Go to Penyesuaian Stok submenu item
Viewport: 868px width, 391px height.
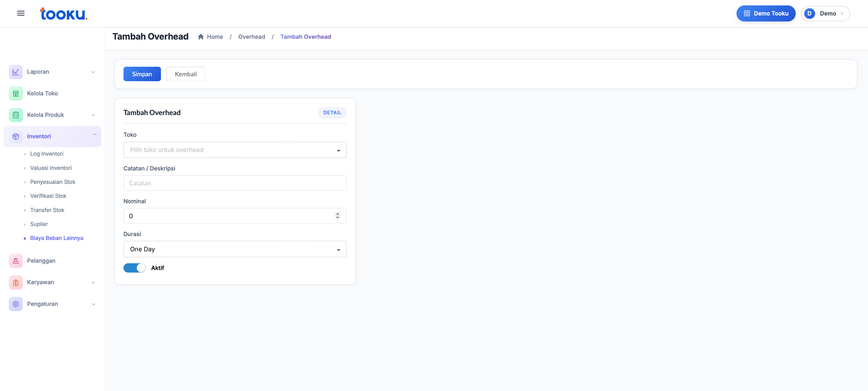[52, 182]
